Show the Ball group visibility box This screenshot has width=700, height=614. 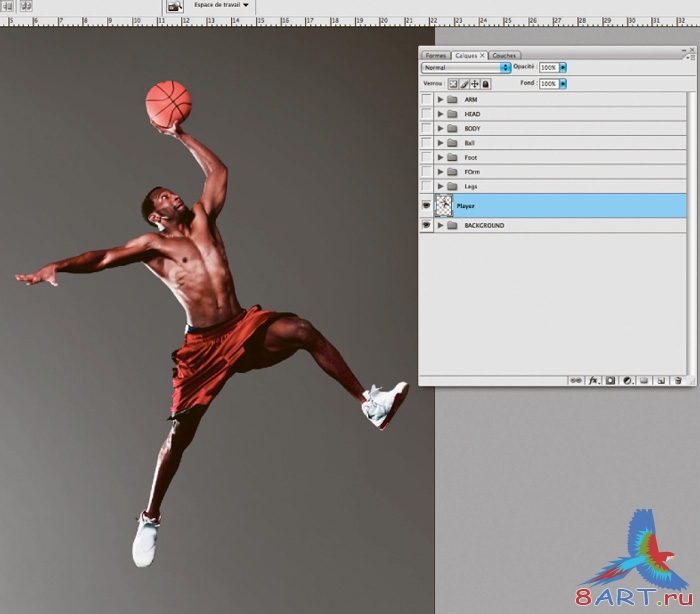point(427,143)
